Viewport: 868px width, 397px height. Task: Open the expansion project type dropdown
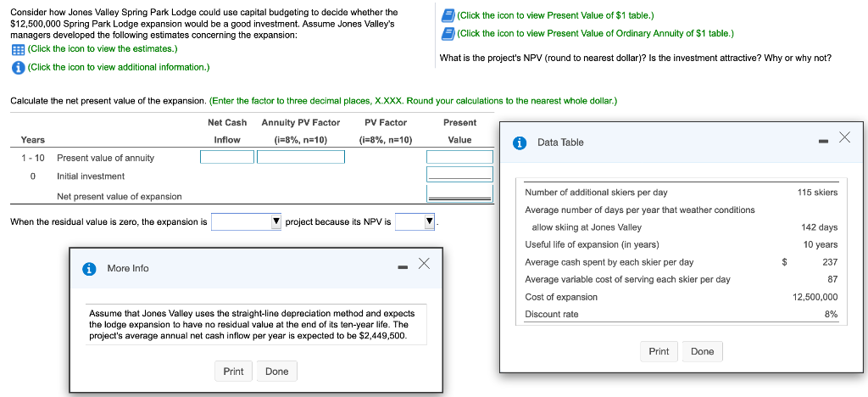pyautogui.click(x=247, y=221)
